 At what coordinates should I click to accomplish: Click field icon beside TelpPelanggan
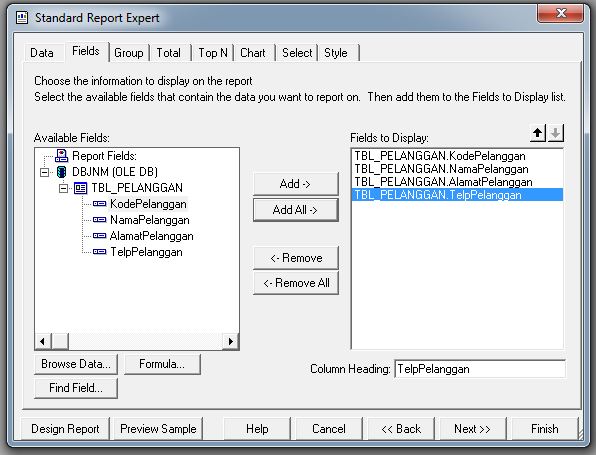(x=99, y=252)
